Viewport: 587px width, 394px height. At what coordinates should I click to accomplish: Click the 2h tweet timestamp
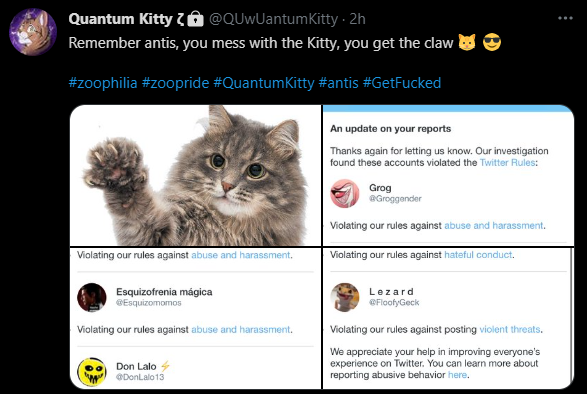tap(357, 19)
